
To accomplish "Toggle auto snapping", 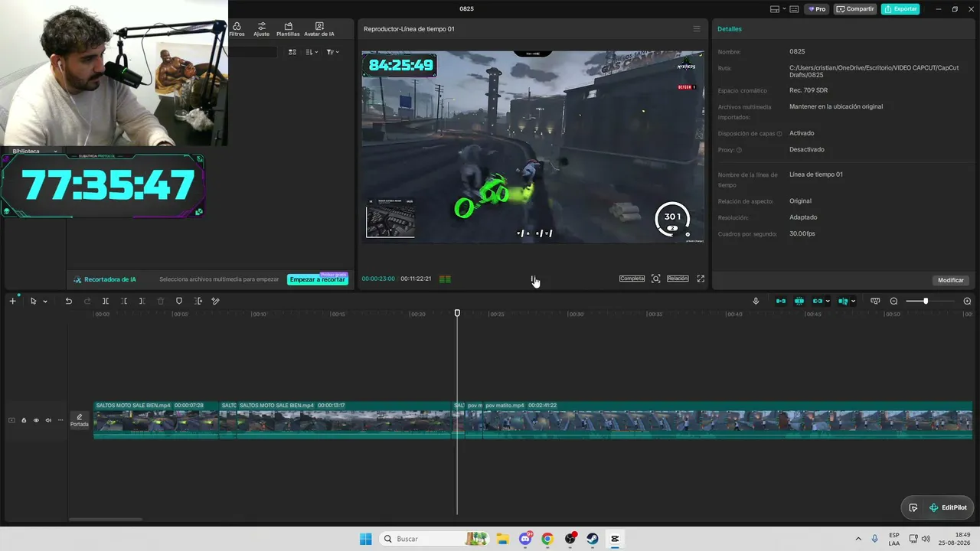I will point(799,301).
